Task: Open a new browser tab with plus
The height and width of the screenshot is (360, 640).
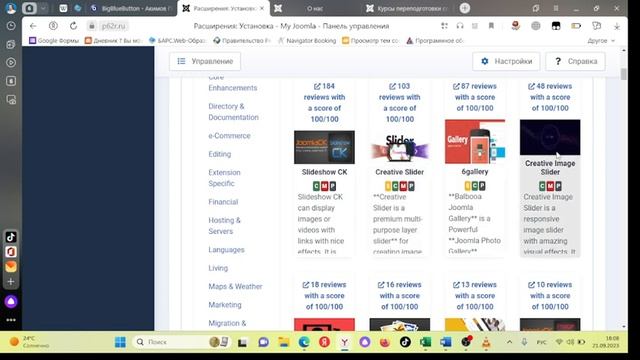Action: [x=464, y=8]
